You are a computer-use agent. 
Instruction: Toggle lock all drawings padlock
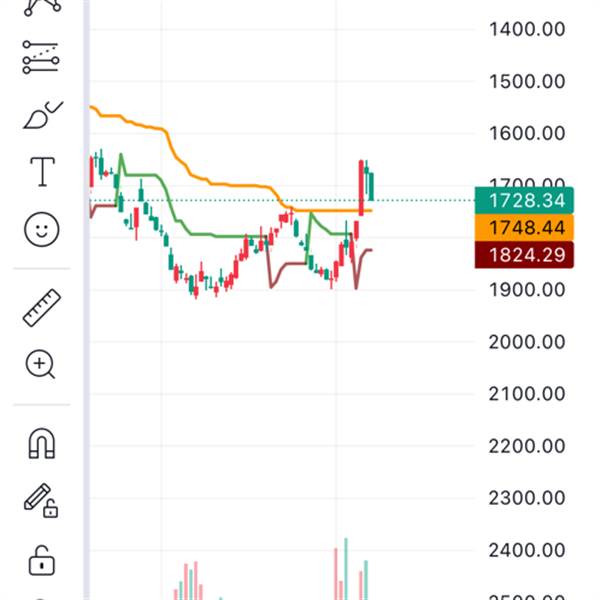click(x=41, y=558)
